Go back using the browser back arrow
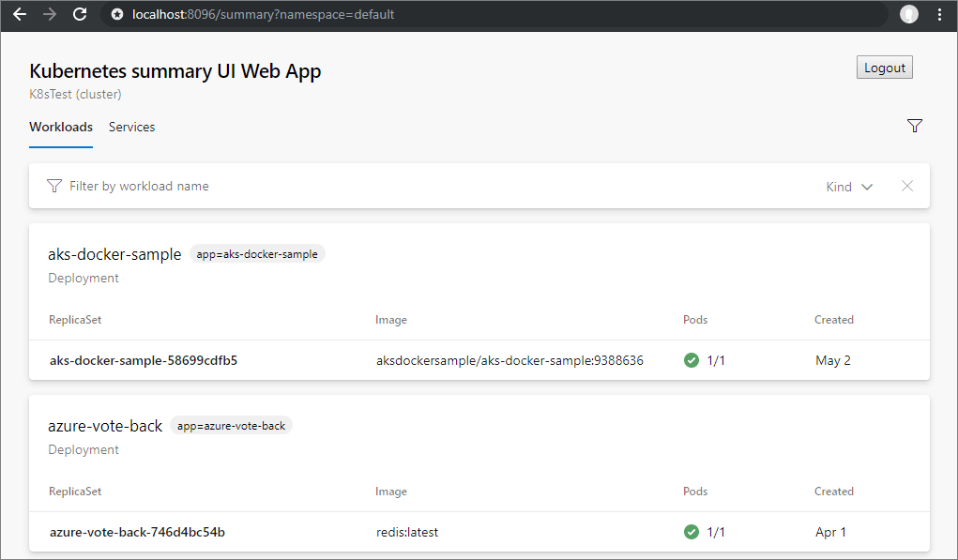This screenshot has height=560, width=958. (x=20, y=14)
